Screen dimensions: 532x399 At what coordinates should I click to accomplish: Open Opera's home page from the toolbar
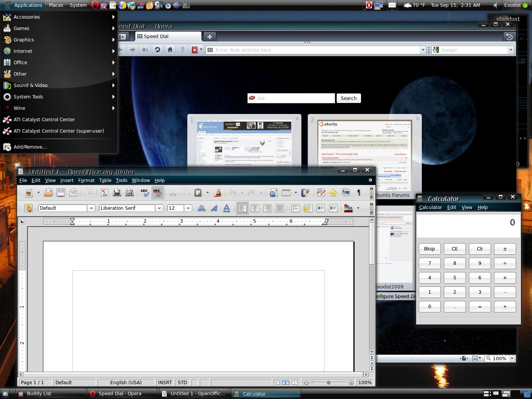170,50
